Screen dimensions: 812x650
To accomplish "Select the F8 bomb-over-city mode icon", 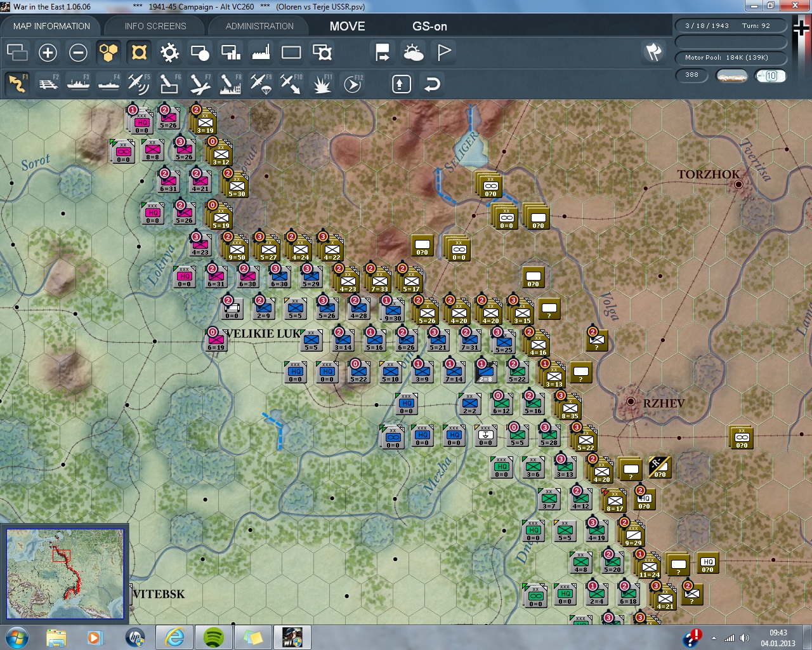I will click(230, 84).
